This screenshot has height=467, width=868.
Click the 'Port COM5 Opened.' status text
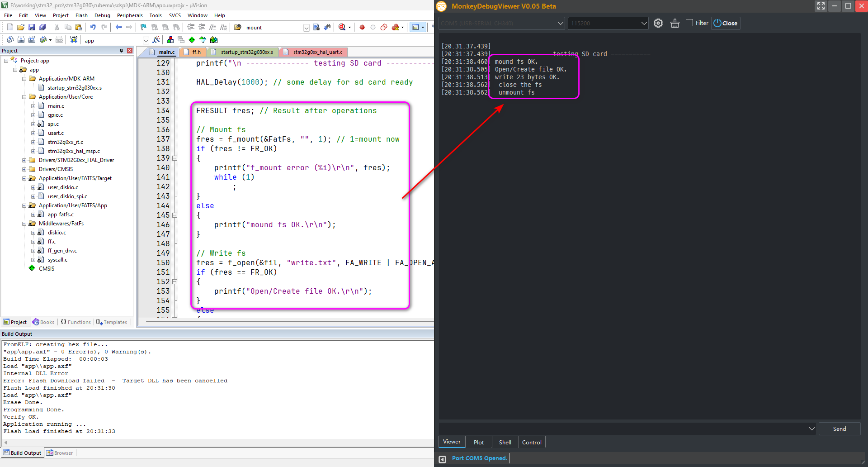pos(480,458)
